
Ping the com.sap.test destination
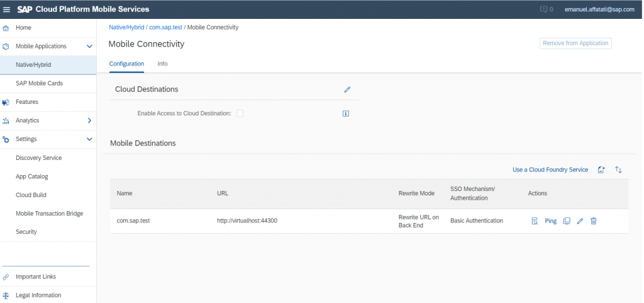pos(551,221)
